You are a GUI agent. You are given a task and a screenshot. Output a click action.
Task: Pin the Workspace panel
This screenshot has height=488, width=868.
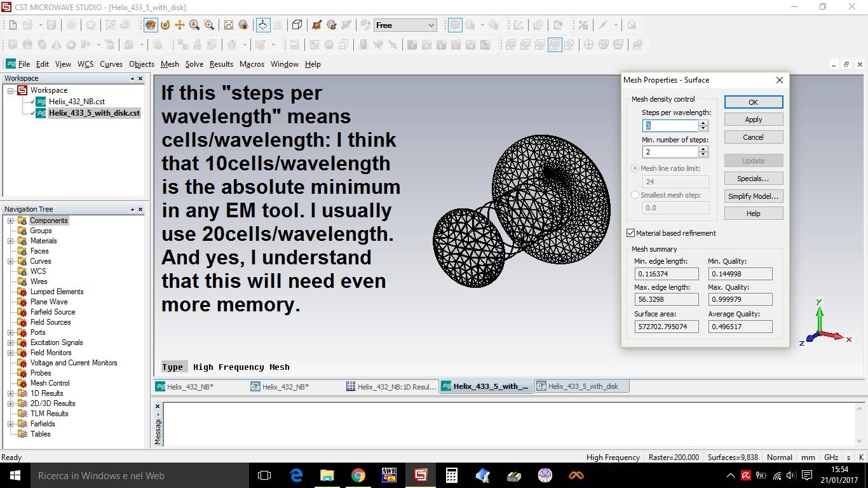click(x=132, y=79)
